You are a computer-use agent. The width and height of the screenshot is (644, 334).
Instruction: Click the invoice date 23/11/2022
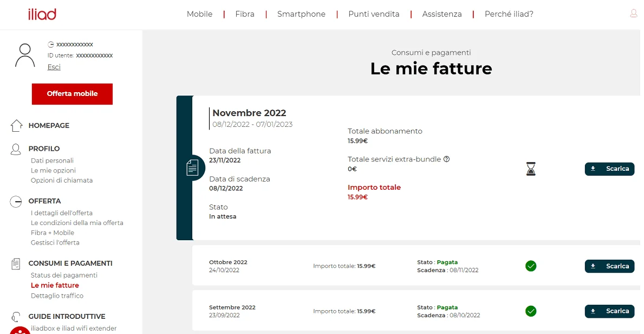click(x=225, y=160)
